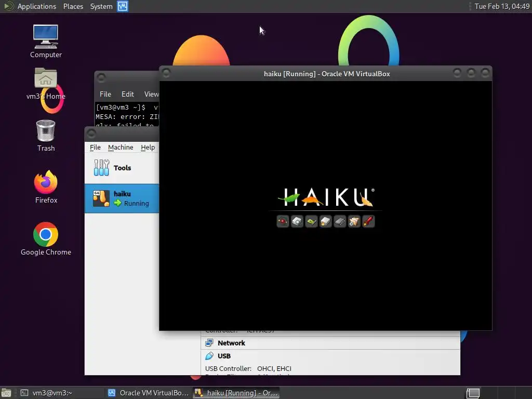
Task: Select Tools in VirtualBox Manager sidebar
Action: coord(122,168)
